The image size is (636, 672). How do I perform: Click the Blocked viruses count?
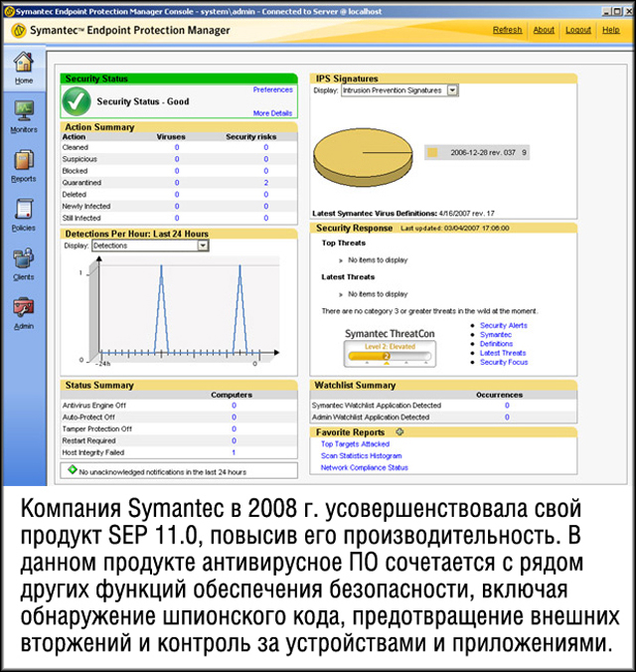tap(177, 171)
